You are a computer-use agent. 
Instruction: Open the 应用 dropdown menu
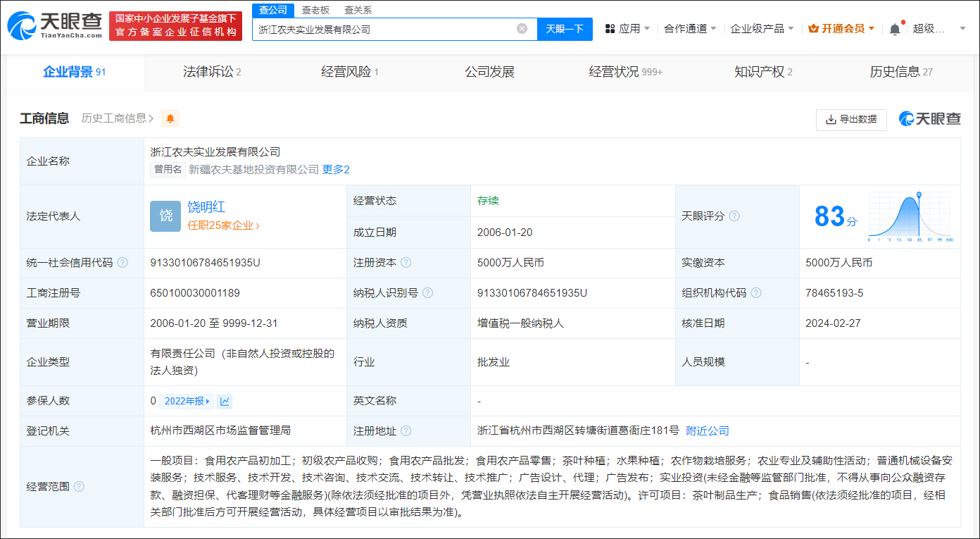627,29
